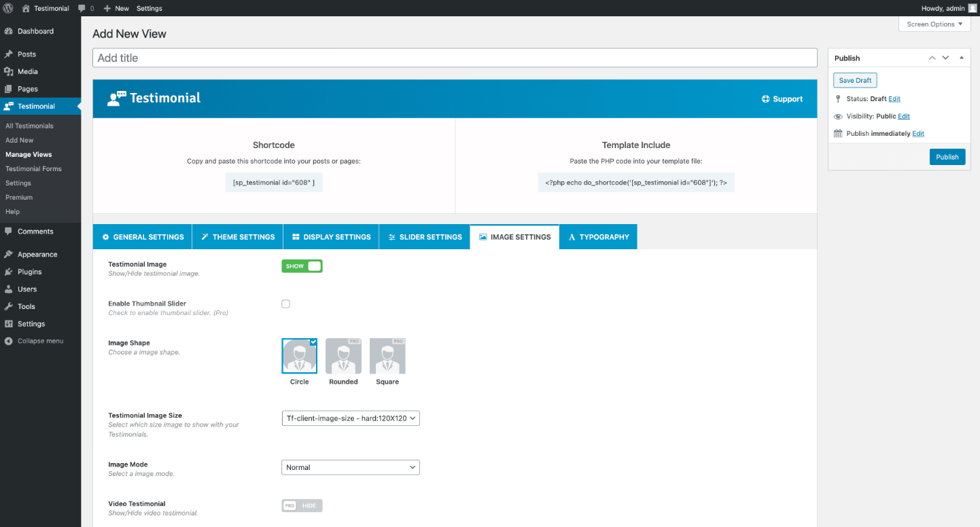Open the Testimonial Image Size dropdown
Viewport: 980px width, 527px height.
click(351, 418)
